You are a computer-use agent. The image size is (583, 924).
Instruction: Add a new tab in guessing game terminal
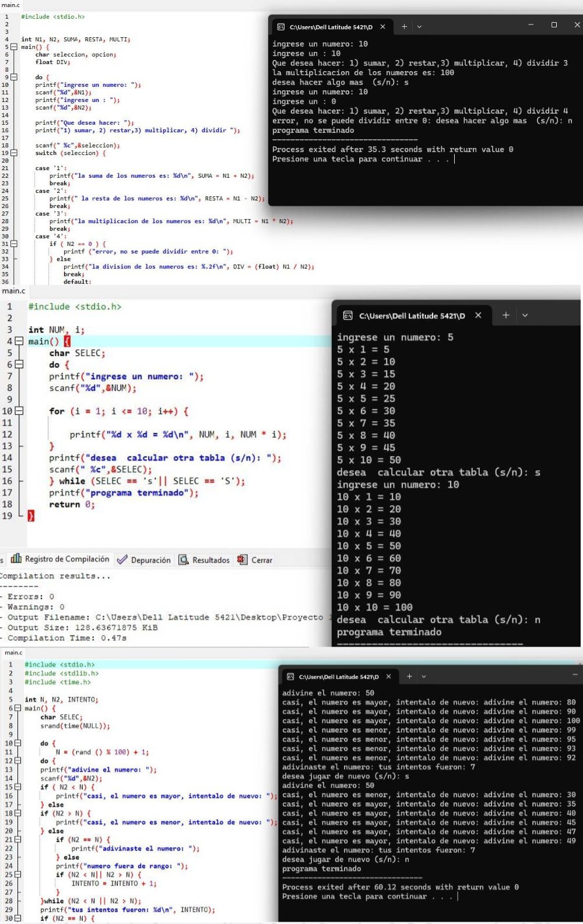pos(409,676)
